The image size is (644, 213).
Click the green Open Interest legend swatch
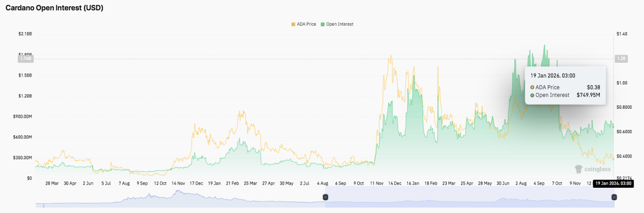(x=322, y=24)
